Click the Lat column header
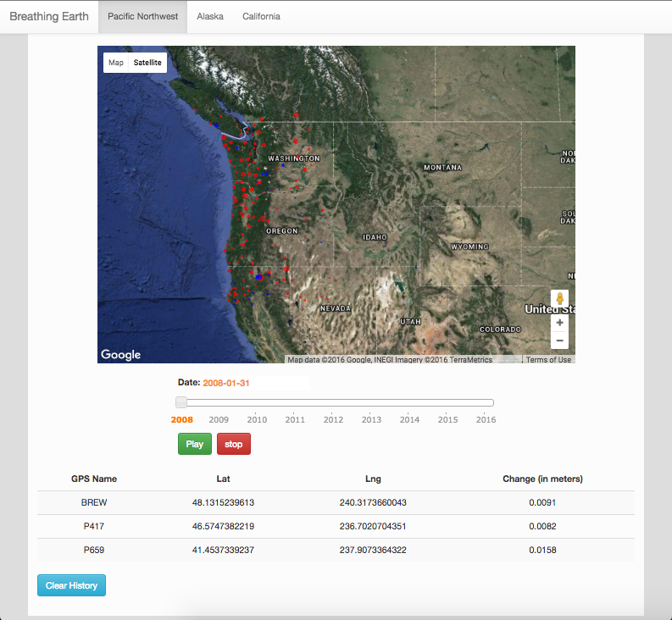This screenshot has width=672, height=620. point(223,479)
